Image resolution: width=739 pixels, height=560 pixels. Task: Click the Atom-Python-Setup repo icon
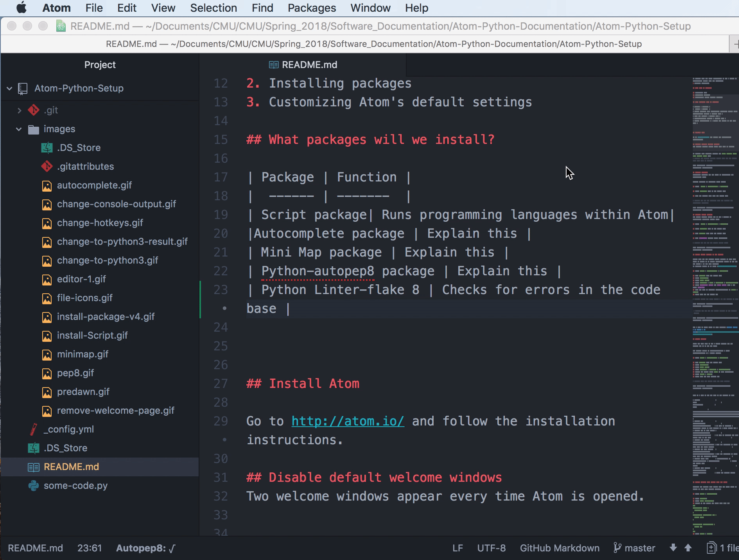coord(23,88)
